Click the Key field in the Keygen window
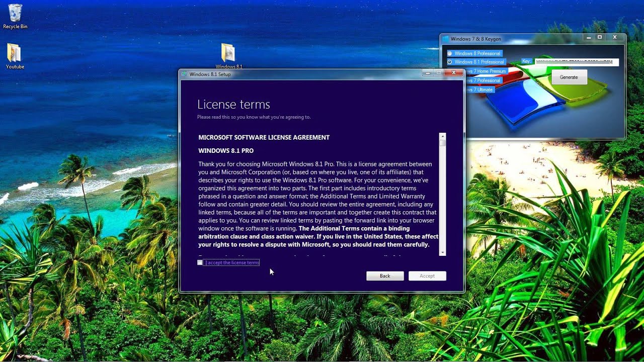Image resolution: width=644 pixels, height=362 pixels. coord(576,62)
